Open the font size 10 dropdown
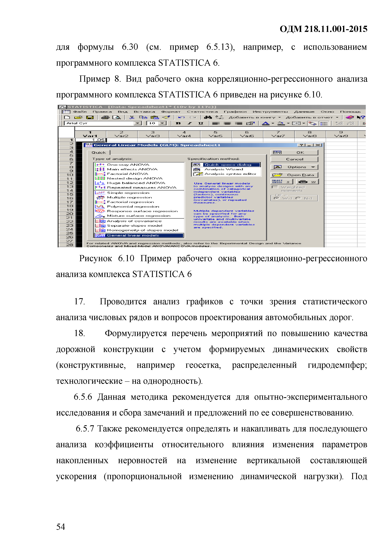The image size is (392, 554). 162,123
